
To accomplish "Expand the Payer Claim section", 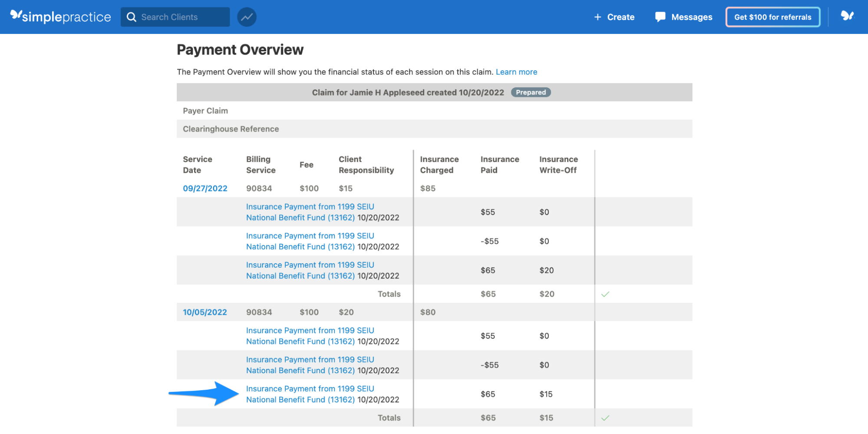I will click(x=205, y=110).
